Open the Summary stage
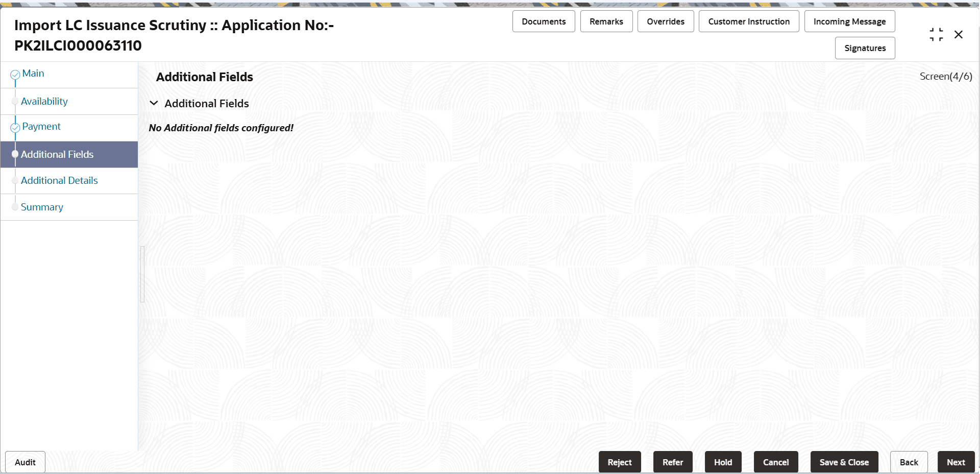980x474 pixels. click(42, 207)
